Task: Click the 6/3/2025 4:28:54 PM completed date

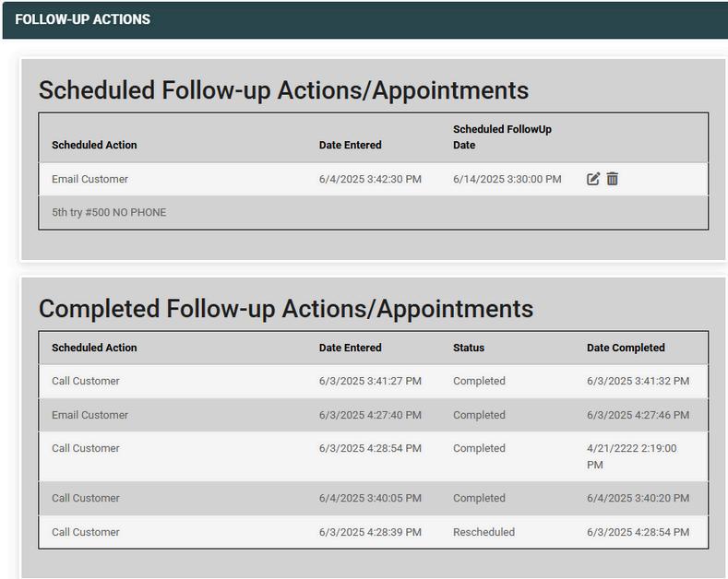Action: click(x=638, y=532)
